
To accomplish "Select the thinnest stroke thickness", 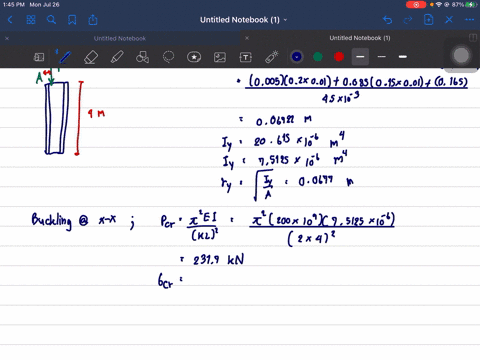I will pyautogui.click(x=382, y=57).
